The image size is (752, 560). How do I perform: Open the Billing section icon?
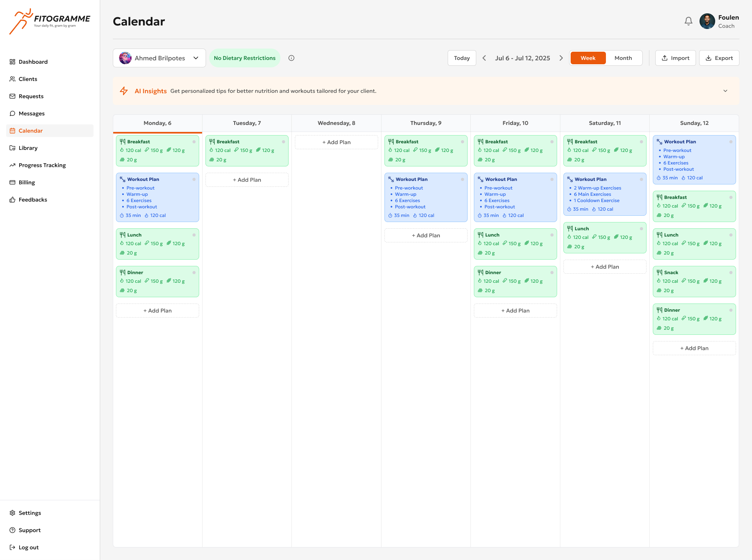click(x=12, y=182)
